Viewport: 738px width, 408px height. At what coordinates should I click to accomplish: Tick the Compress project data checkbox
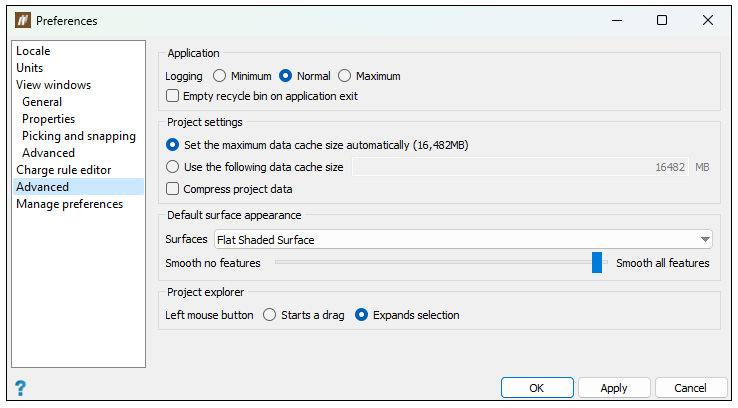pos(173,189)
